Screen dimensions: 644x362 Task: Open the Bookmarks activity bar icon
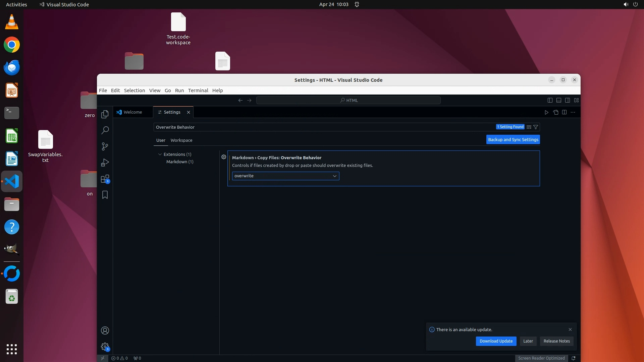click(105, 195)
